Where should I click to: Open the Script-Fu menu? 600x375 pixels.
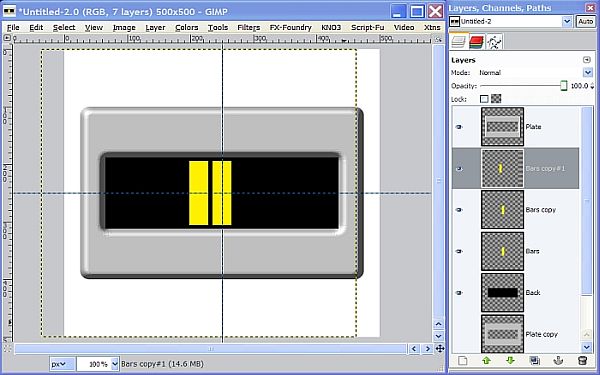click(x=367, y=28)
